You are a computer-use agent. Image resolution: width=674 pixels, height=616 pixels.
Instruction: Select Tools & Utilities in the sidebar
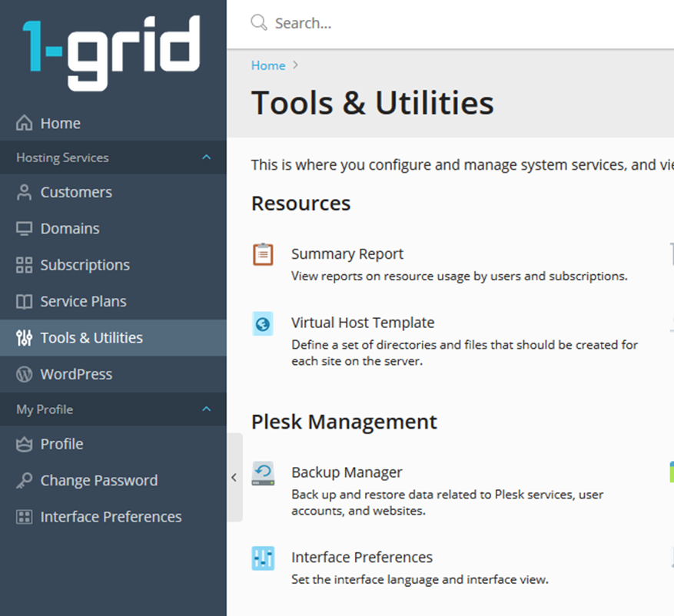[113, 338]
